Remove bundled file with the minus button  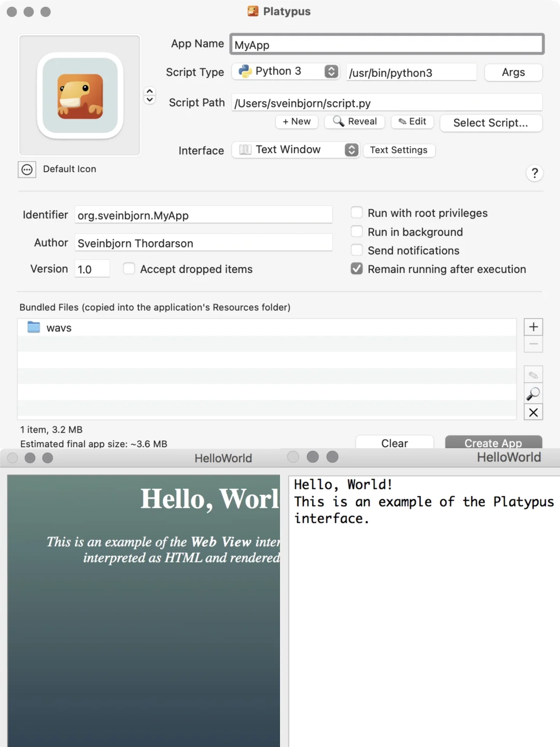click(534, 344)
